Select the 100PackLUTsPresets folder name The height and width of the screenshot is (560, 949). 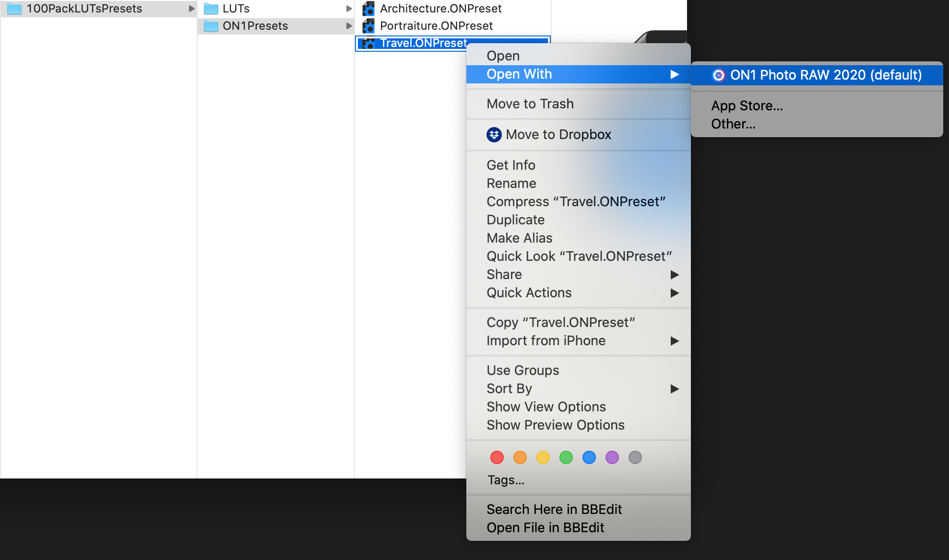click(84, 9)
